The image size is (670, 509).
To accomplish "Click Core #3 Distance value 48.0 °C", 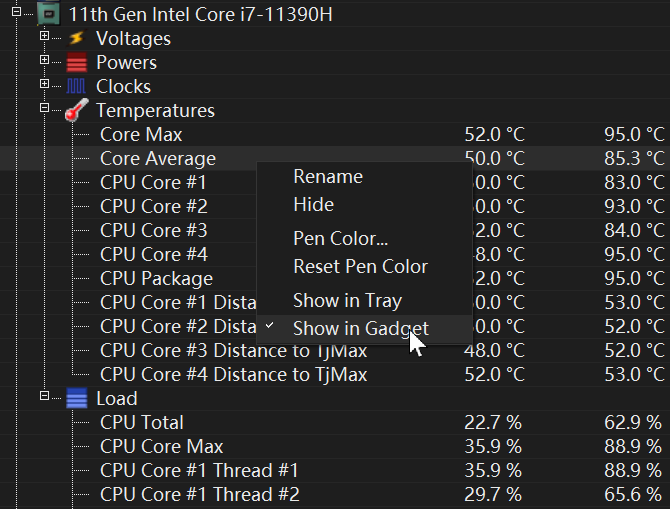I will tap(494, 350).
